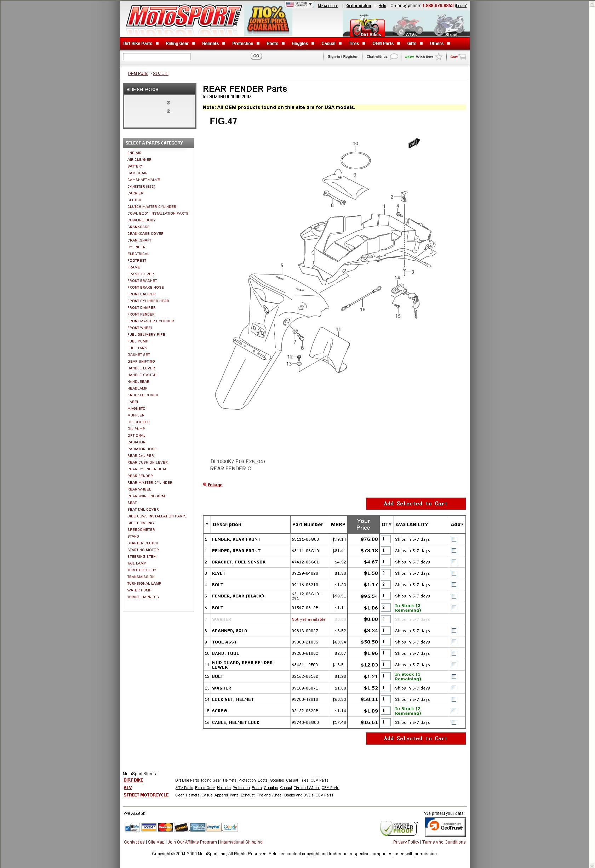The image size is (595, 868).
Task: Check the Add box for RIVET
Action: (454, 573)
